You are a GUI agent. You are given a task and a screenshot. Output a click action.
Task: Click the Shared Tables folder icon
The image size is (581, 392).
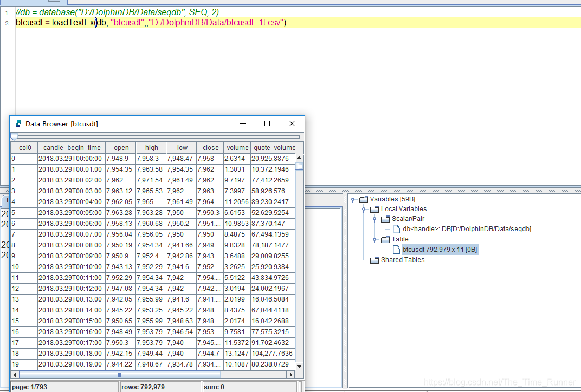(375, 260)
